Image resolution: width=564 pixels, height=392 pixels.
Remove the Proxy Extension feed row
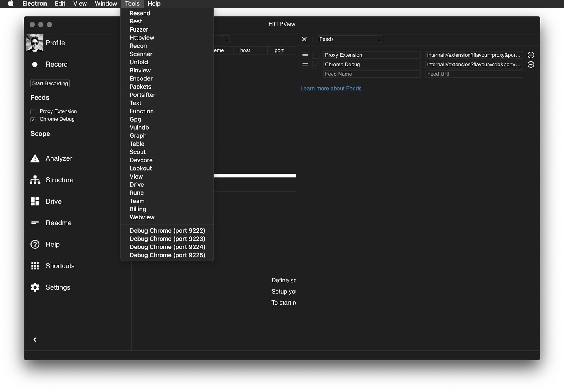[x=531, y=55]
